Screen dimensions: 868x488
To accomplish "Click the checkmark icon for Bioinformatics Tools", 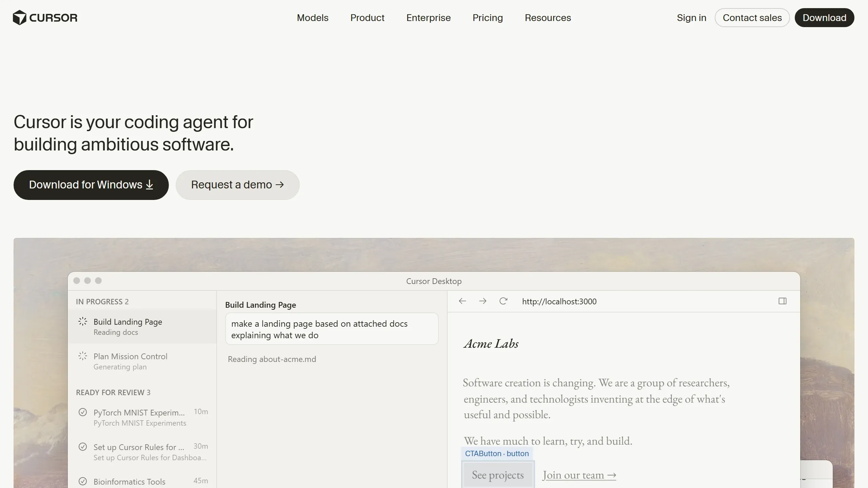I will pos(83,481).
